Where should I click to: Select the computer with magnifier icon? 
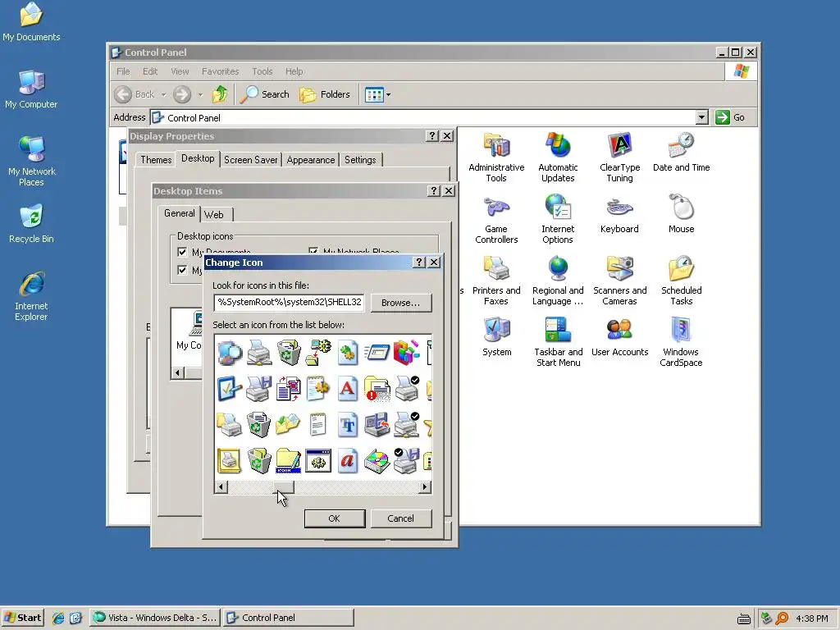[230, 353]
